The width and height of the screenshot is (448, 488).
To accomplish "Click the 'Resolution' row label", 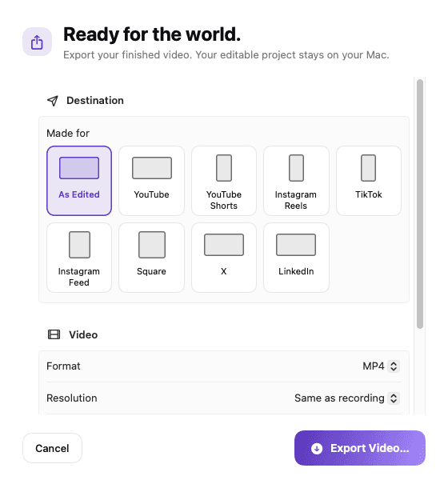I will pyautogui.click(x=72, y=398).
